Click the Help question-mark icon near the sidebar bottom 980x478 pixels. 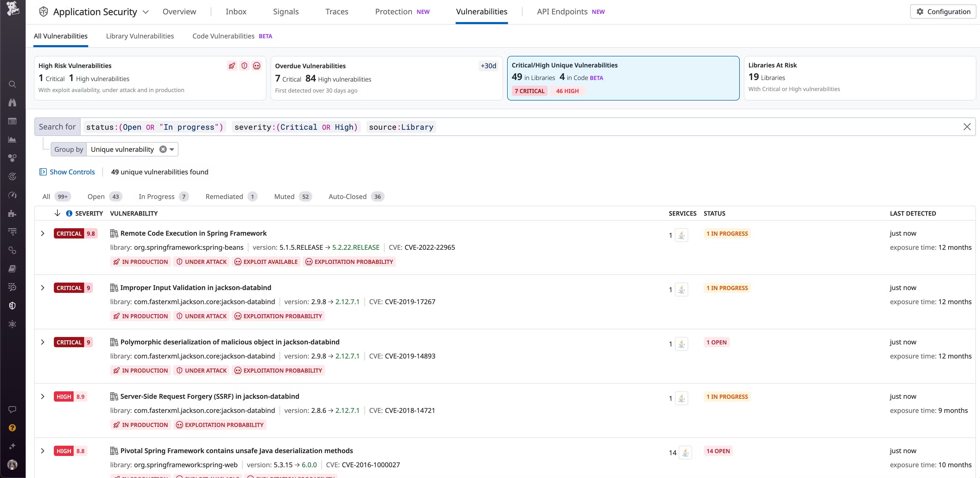coord(12,428)
